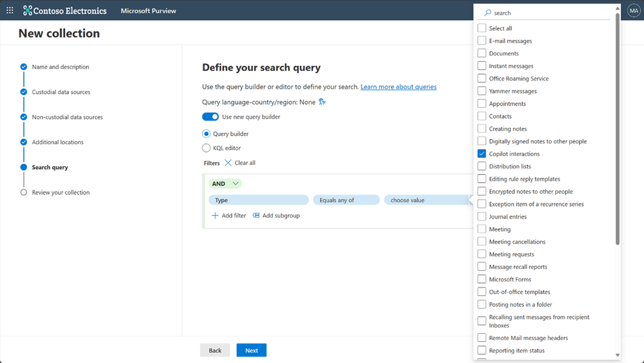Viewport: 644px width, 363px height.
Task: Click the Next button
Action: [x=251, y=350]
